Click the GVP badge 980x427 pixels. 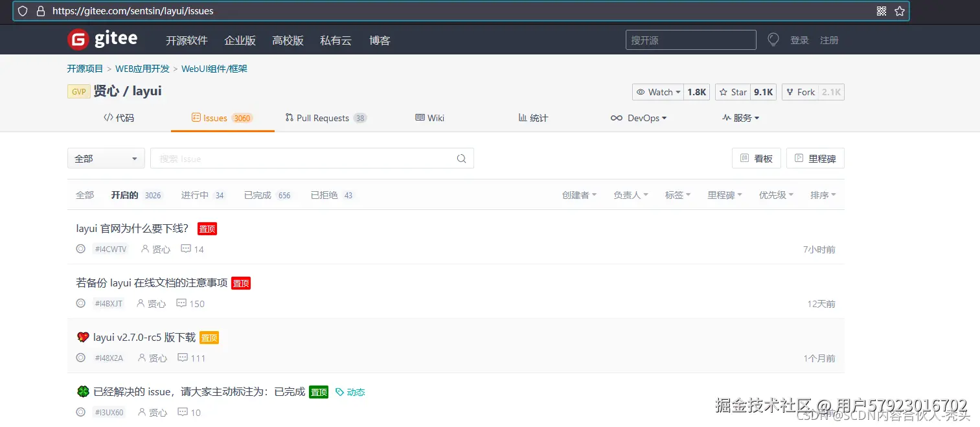[78, 92]
